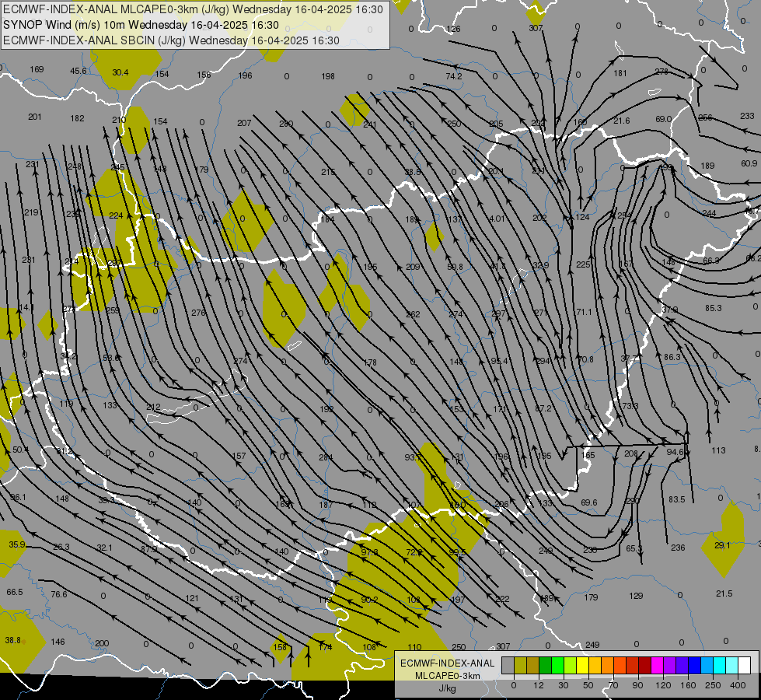Click the legend tick label 90
The height and width of the screenshot is (700, 761).
click(x=637, y=685)
